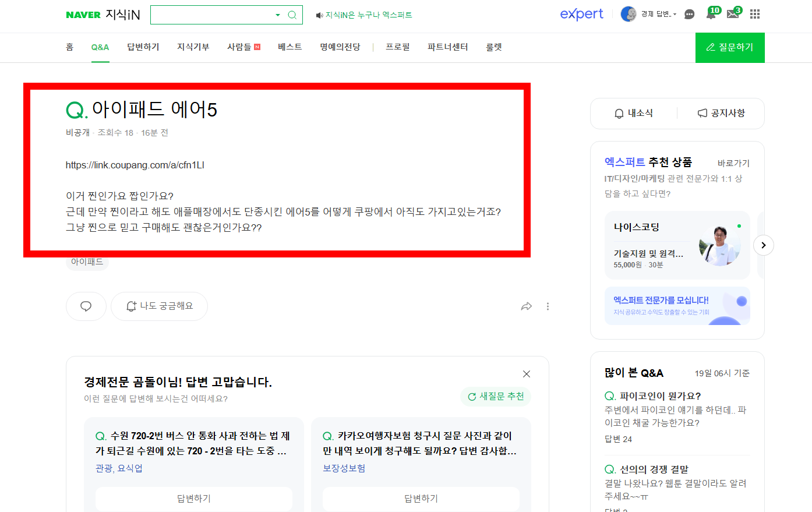Click 바로가기 next to 엑스퍼트 추천 상품
This screenshot has height=512, width=812.
tap(733, 163)
